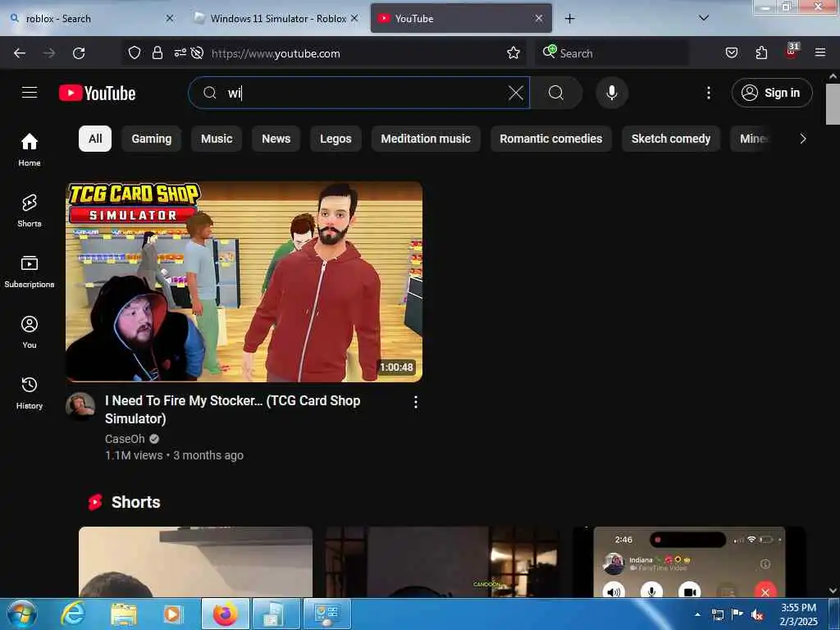Close the roblox - Search tab
This screenshot has width=840, height=630.
coord(169,18)
